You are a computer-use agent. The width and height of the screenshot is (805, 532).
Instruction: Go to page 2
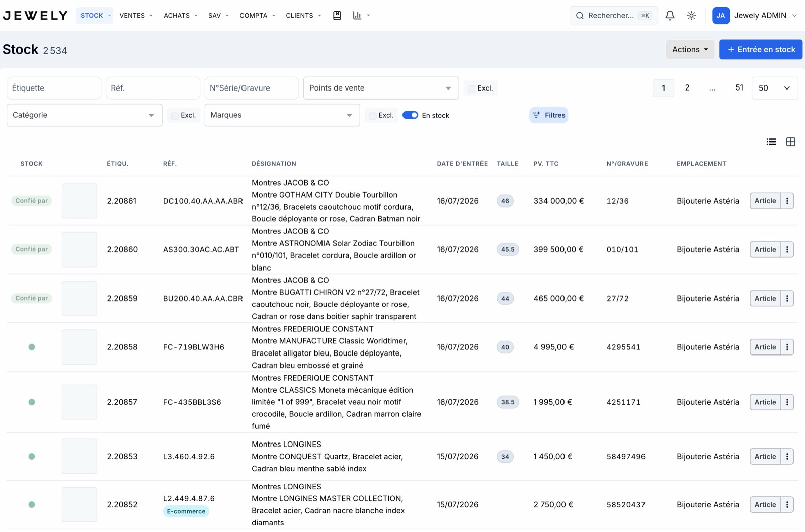[x=687, y=88]
